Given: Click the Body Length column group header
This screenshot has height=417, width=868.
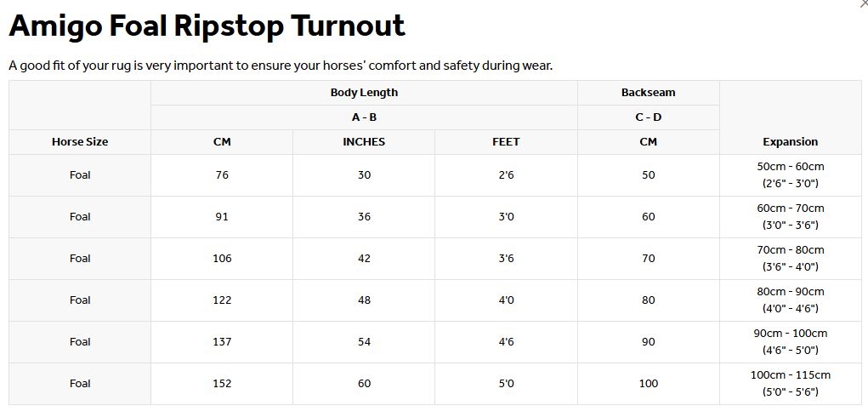Looking at the screenshot, I should coord(364,93).
